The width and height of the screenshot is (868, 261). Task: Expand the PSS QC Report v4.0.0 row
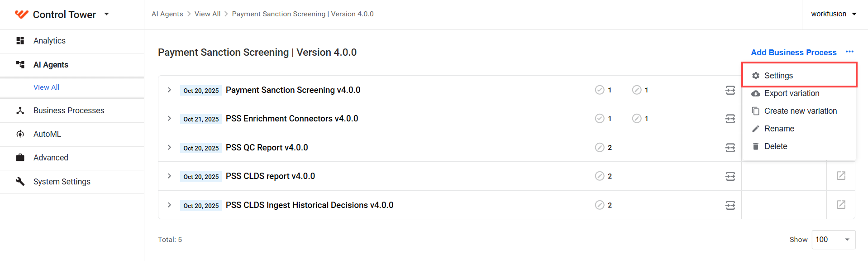click(x=169, y=147)
